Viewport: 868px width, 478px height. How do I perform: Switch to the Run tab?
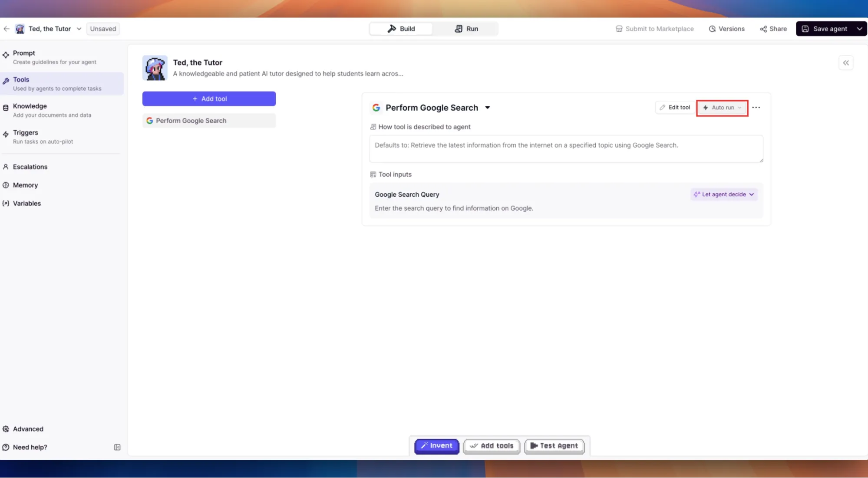[x=466, y=29]
